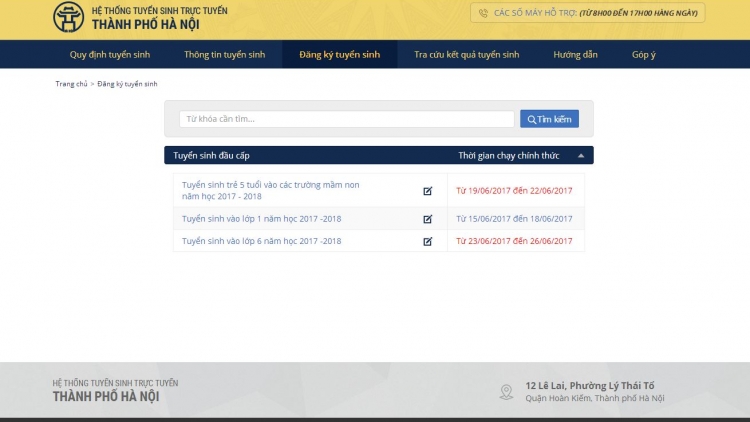
Task: Click the Tìm kiếm search button
Action: tap(549, 119)
